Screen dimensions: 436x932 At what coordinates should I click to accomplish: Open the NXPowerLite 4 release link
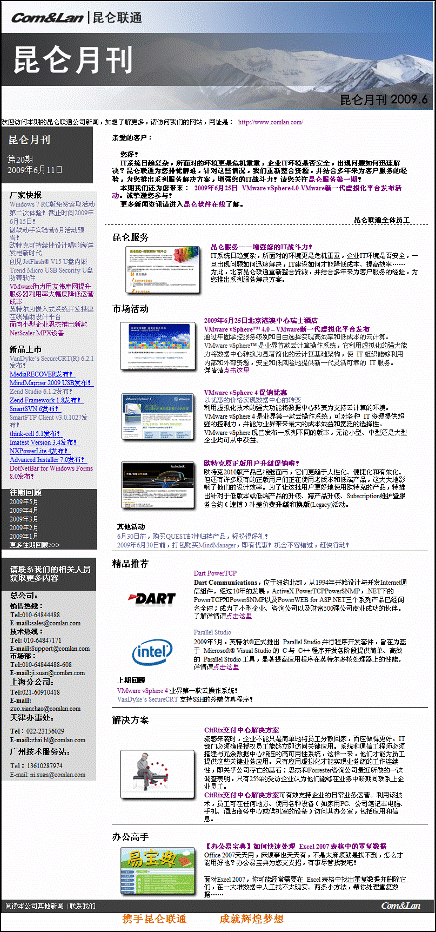point(42,451)
